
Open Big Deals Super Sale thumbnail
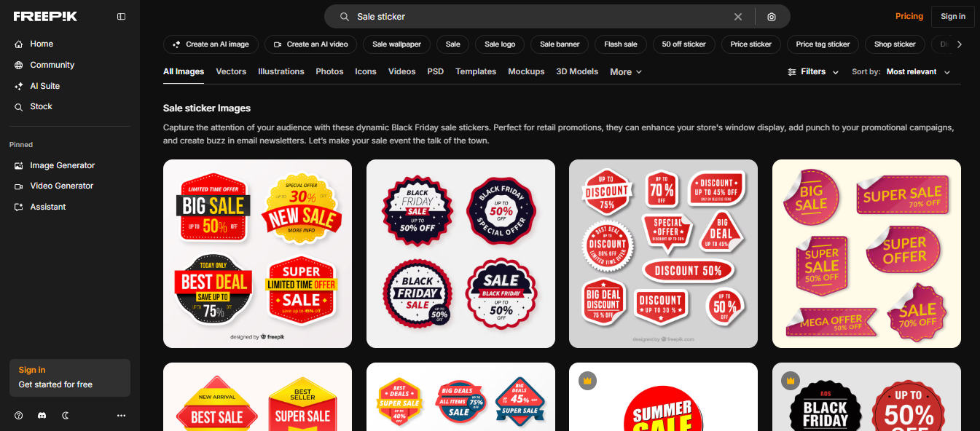[460, 397]
